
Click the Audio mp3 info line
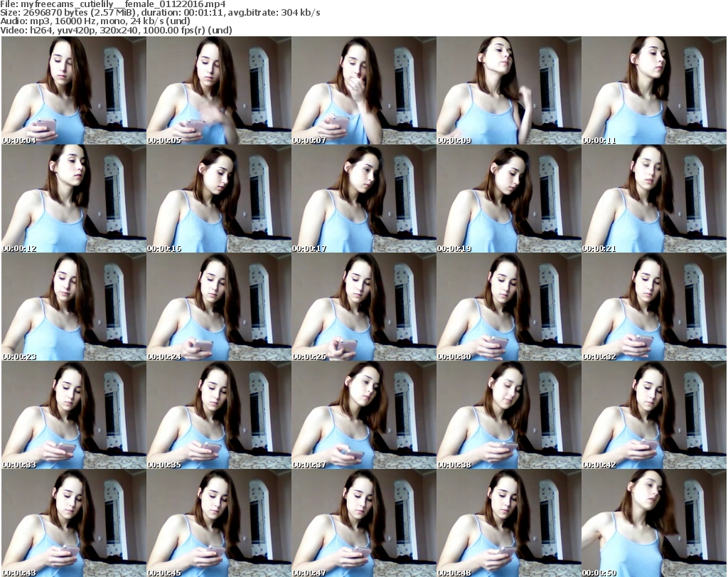point(95,21)
